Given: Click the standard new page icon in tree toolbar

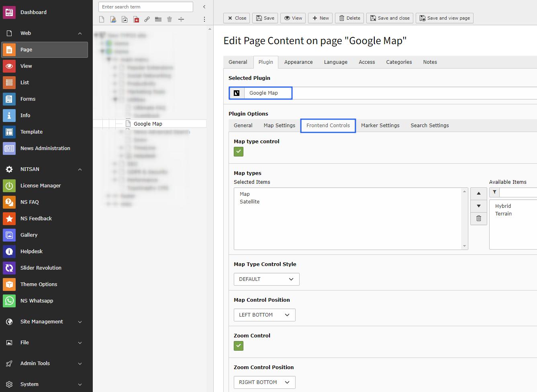Looking at the screenshot, I should 102,19.
